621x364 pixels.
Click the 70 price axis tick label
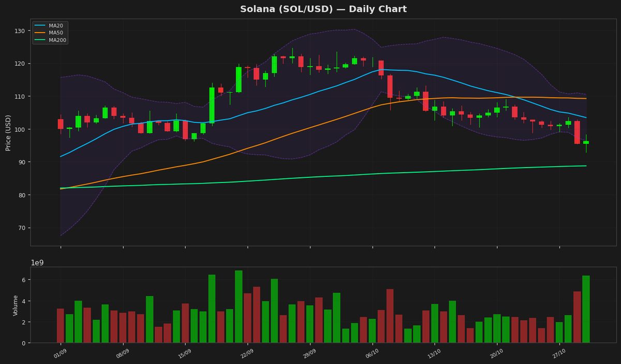22,228
